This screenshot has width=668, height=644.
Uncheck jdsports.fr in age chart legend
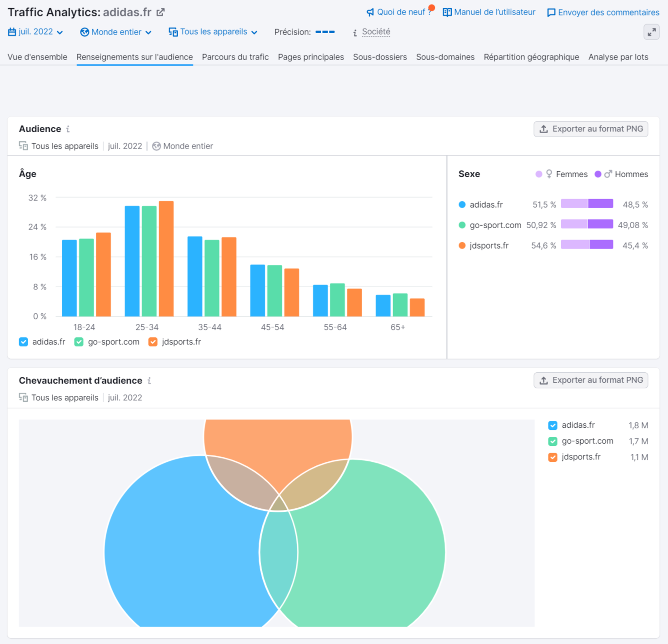(153, 342)
